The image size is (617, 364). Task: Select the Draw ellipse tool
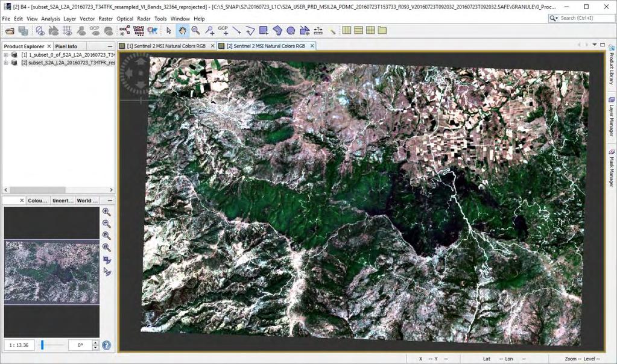tap(291, 31)
